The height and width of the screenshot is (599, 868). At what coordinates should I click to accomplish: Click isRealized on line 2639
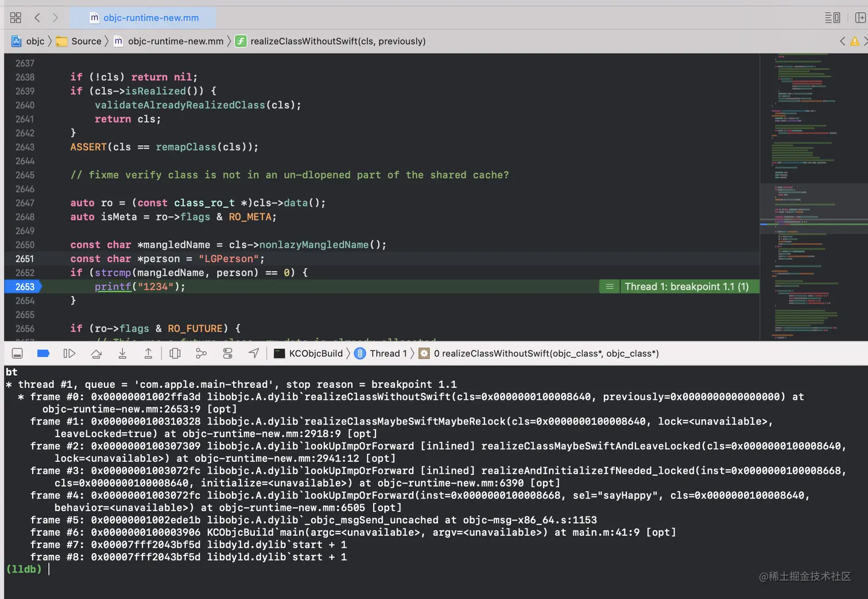pyautogui.click(x=156, y=91)
